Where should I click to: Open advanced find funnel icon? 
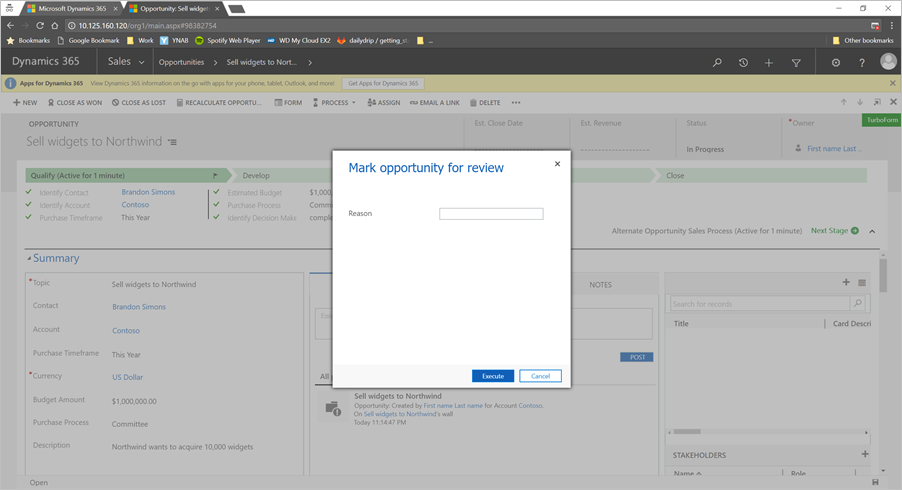796,62
